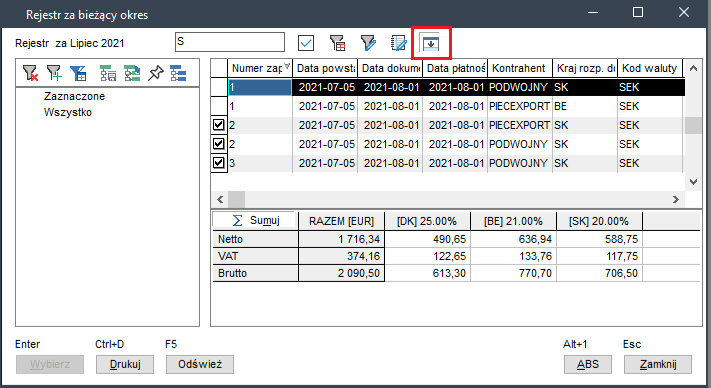Check the box for row 1 PODWOJNY
Viewport: 711px width, 388px height.
[x=219, y=87]
